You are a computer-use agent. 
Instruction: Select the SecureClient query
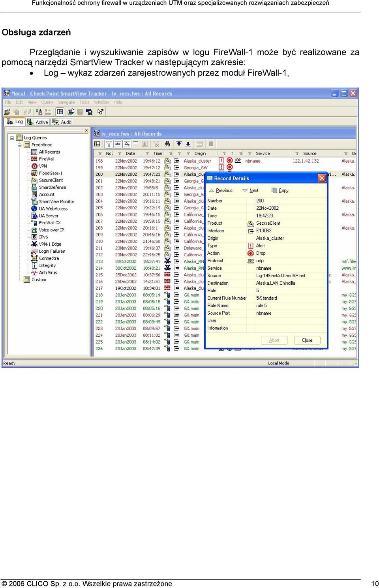click(51, 180)
